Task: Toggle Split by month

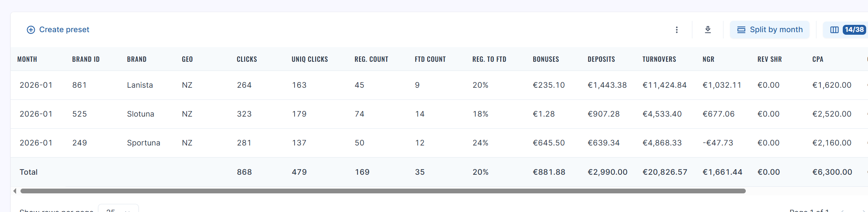Action: point(770,30)
